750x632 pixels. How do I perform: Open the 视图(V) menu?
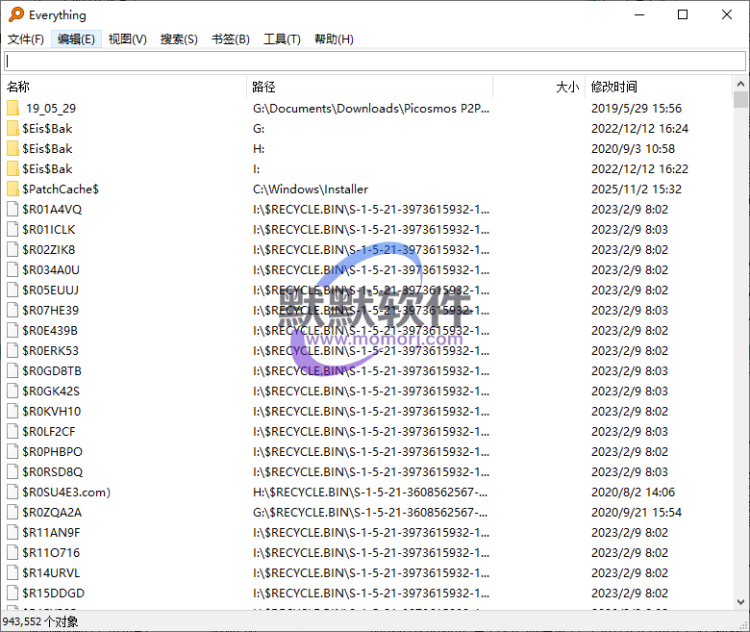click(x=127, y=39)
